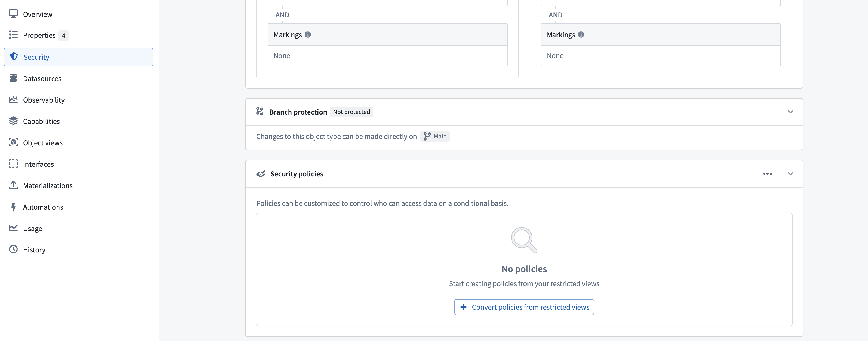Switch to the Overview page
Screen dimensions: 868x341
tap(38, 14)
